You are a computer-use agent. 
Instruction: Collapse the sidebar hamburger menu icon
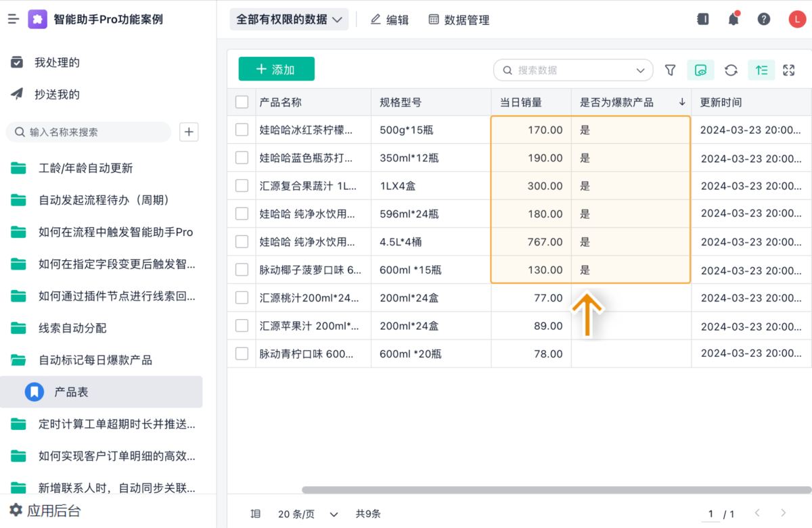tap(13, 20)
